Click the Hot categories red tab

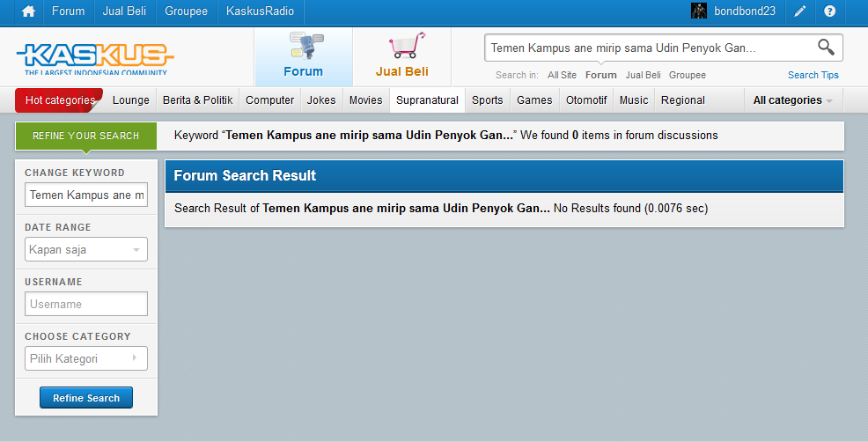click(60, 100)
